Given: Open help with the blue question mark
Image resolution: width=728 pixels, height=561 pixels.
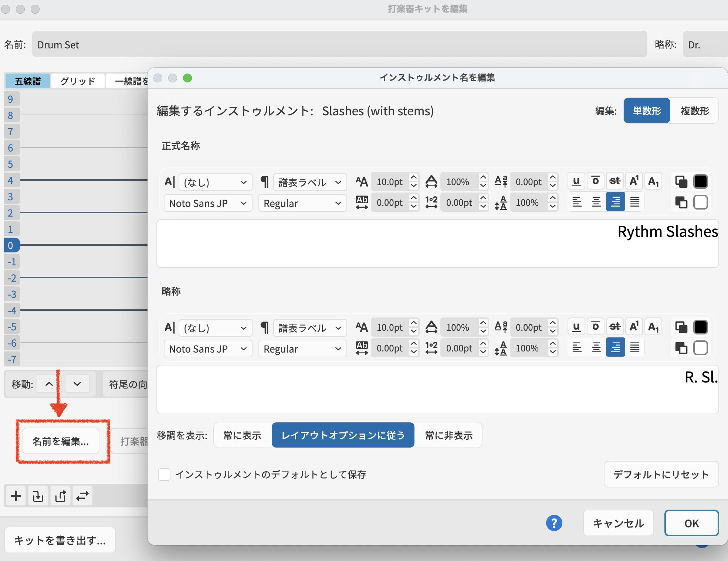Looking at the screenshot, I should coord(554,523).
